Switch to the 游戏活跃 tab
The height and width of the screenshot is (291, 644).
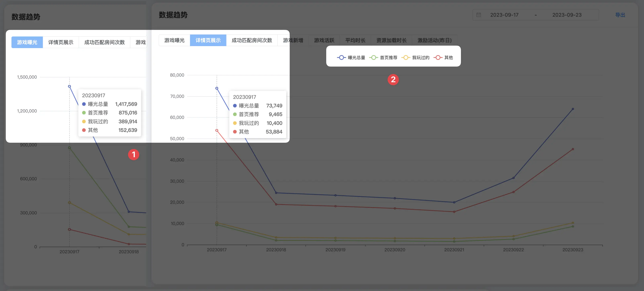coord(324,40)
